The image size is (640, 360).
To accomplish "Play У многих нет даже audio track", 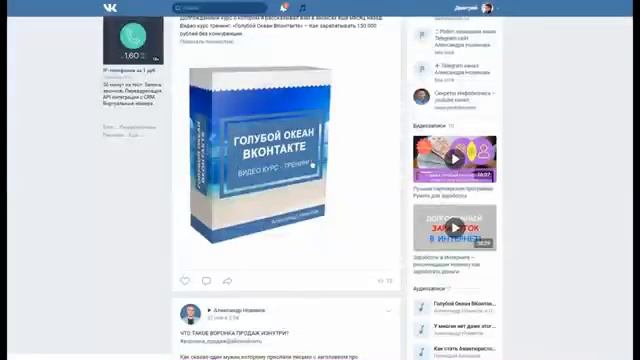I will click(422, 329).
